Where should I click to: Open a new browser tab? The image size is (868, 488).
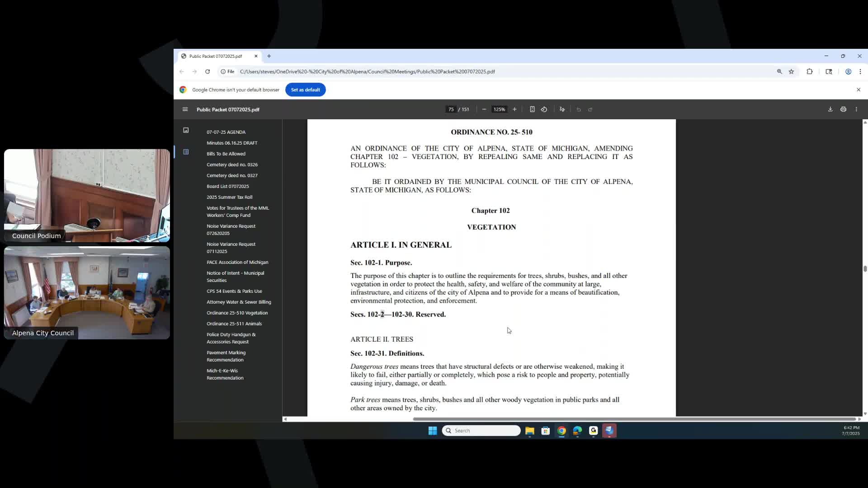pos(269,56)
